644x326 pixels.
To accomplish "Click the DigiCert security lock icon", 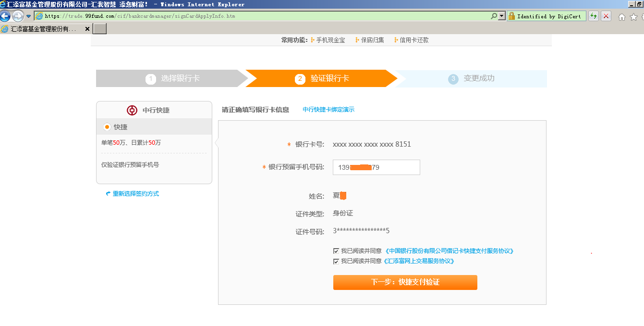I will tap(511, 16).
